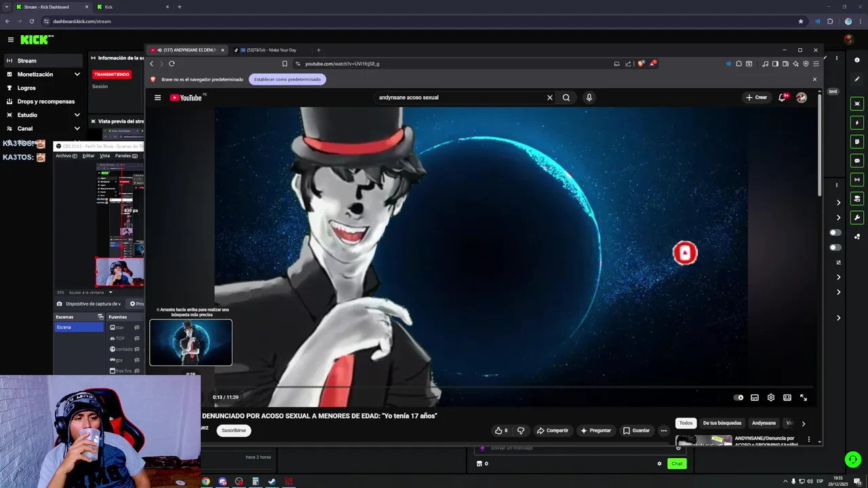Click the Suscribirse button
The height and width of the screenshot is (488, 868).
click(x=234, y=430)
